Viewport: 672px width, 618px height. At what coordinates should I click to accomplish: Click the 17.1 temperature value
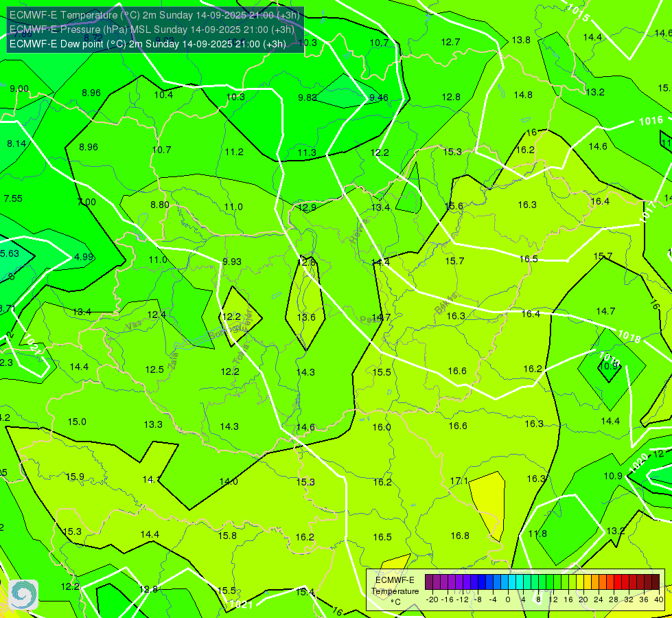pyautogui.click(x=459, y=481)
